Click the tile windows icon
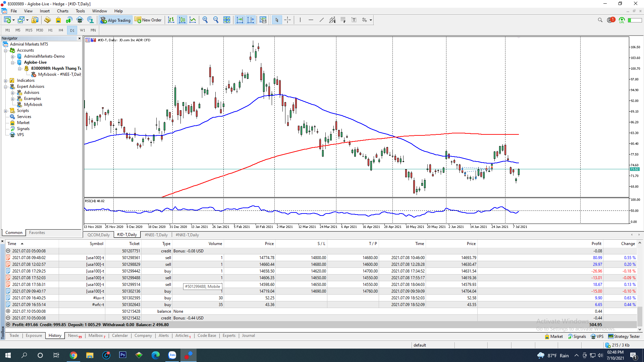 click(x=227, y=20)
